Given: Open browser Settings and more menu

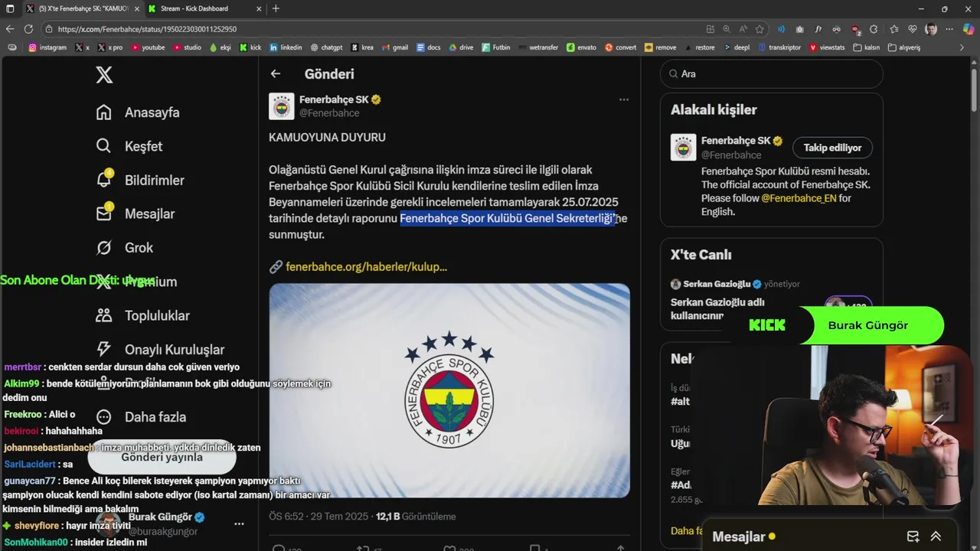Looking at the screenshot, I should click(x=949, y=29).
